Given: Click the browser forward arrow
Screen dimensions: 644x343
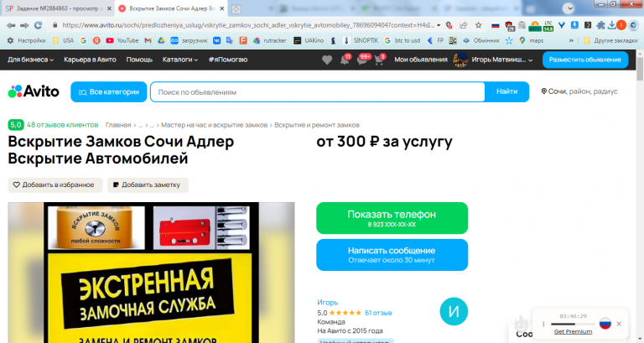Looking at the screenshot, I should click(x=24, y=25).
